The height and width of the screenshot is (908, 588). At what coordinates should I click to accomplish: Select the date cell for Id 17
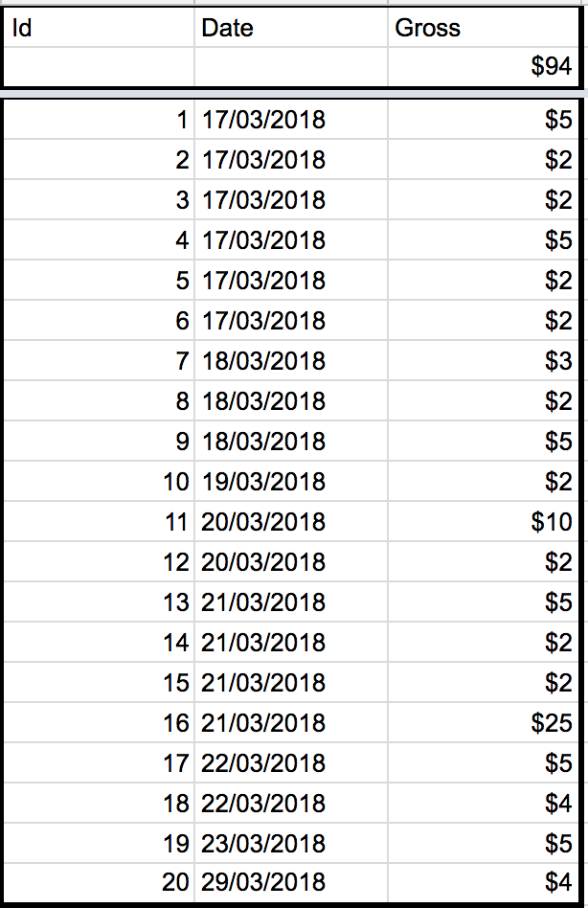coord(291,763)
